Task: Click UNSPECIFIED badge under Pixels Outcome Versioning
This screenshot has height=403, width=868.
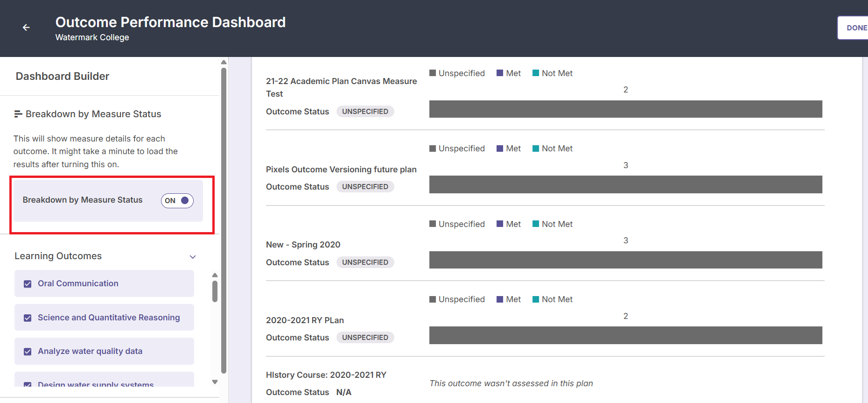Action: [x=365, y=187]
